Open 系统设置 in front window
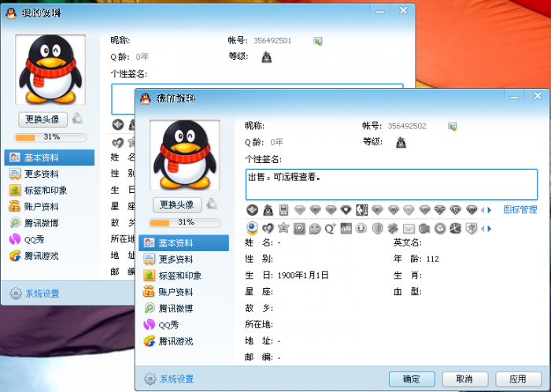The height and width of the screenshot is (392, 551). coord(169,379)
